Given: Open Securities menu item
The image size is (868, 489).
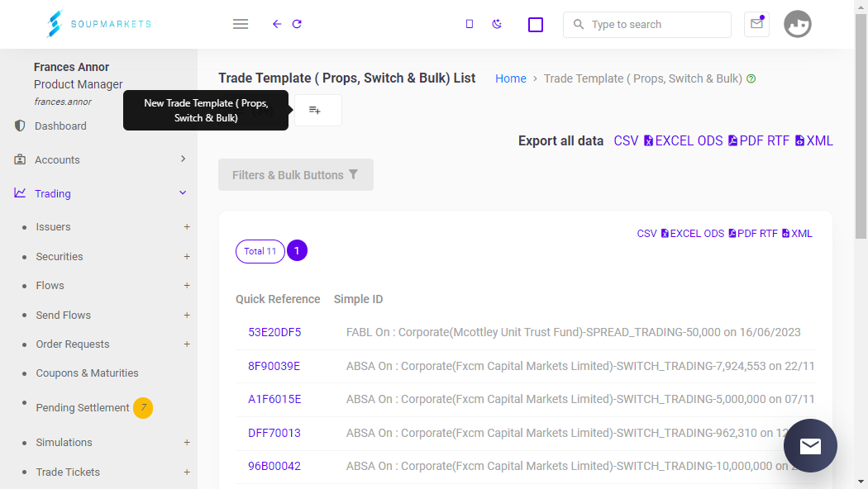Looking at the screenshot, I should [60, 257].
